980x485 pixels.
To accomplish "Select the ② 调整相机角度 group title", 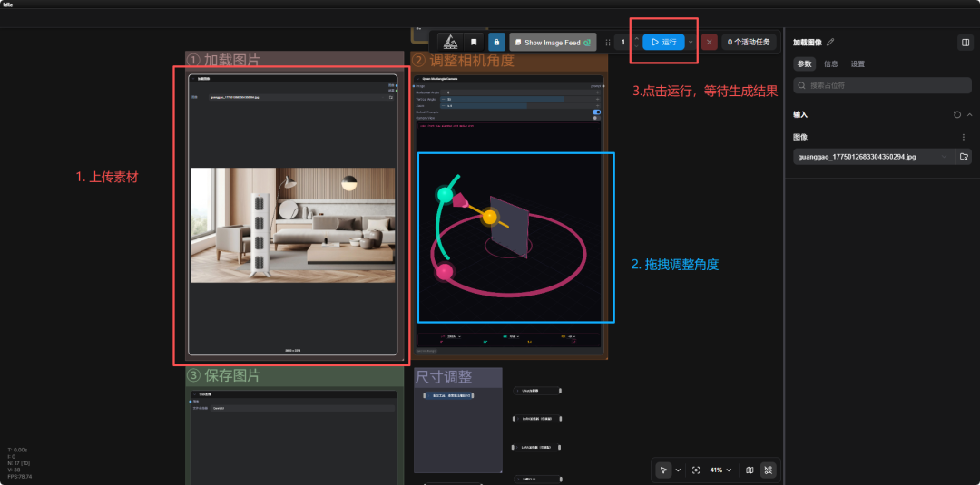I will pyautogui.click(x=463, y=60).
